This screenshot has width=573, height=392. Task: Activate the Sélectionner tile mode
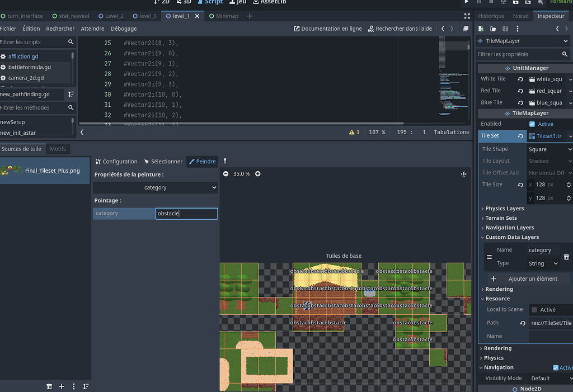(163, 162)
